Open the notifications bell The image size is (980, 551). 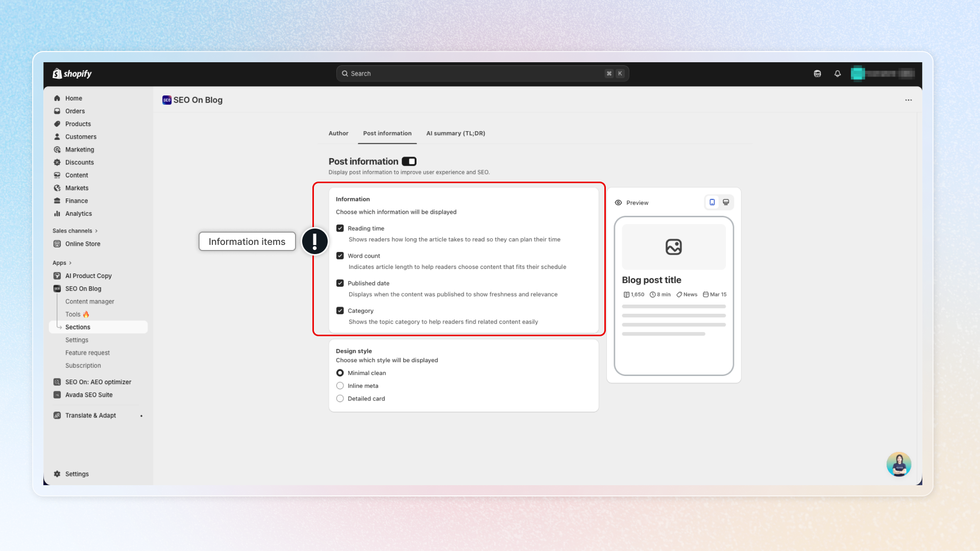(x=838, y=73)
